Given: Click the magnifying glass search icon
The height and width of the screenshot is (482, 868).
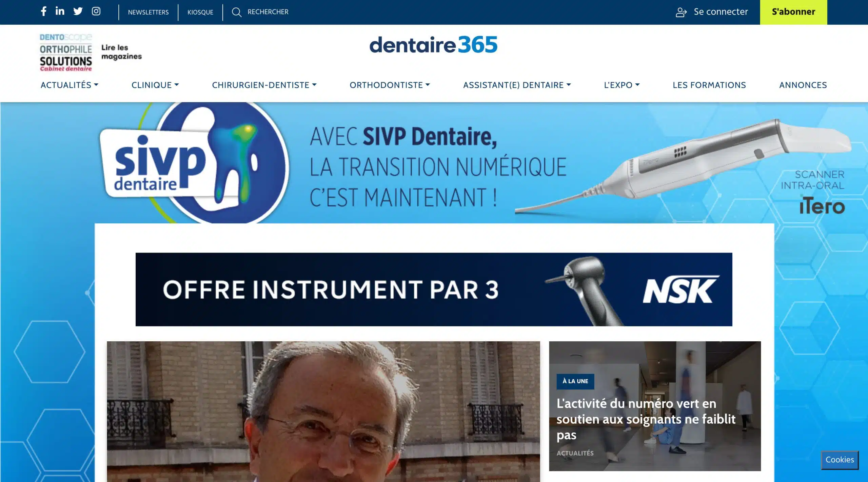Looking at the screenshot, I should tap(237, 12).
